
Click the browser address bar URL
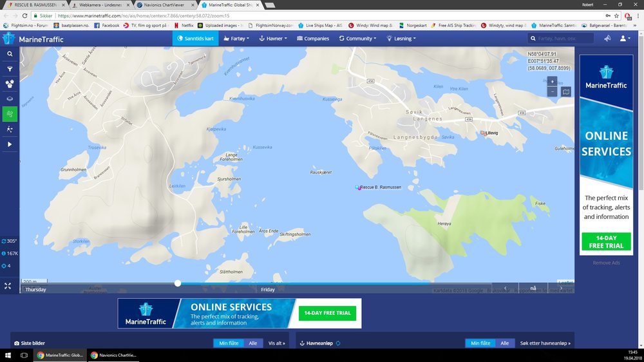[x=144, y=15]
